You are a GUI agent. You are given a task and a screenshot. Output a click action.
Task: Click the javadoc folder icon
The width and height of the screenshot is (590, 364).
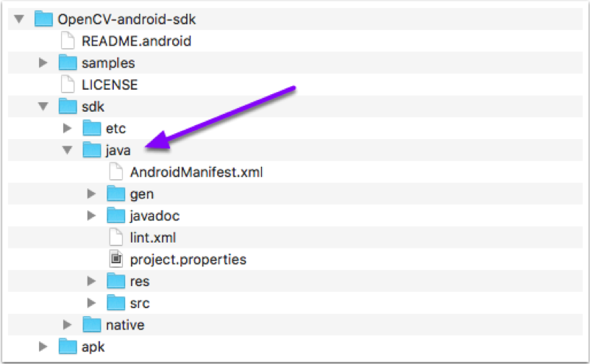116,215
